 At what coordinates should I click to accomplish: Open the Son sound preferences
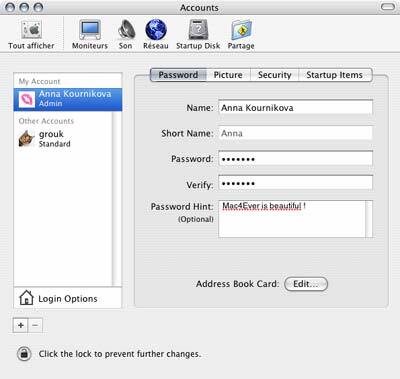click(x=126, y=34)
